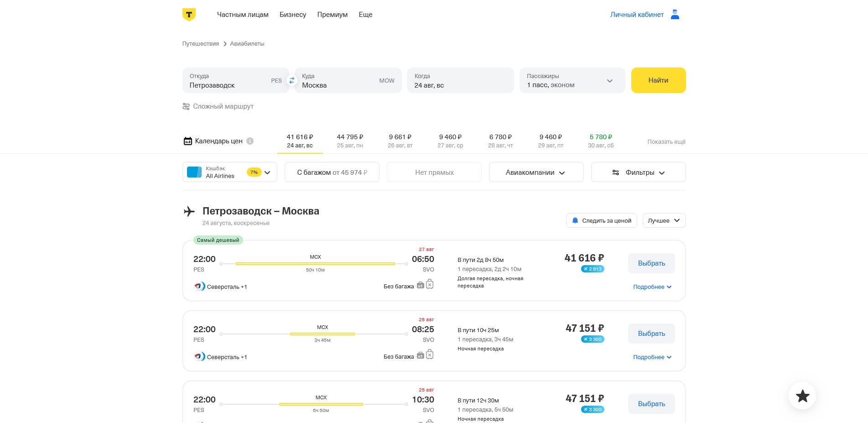Image resolution: width=868 pixels, height=423 pixels.
Task: Choose the 08:25 arrival flight with Выбрать
Action: [651, 334]
